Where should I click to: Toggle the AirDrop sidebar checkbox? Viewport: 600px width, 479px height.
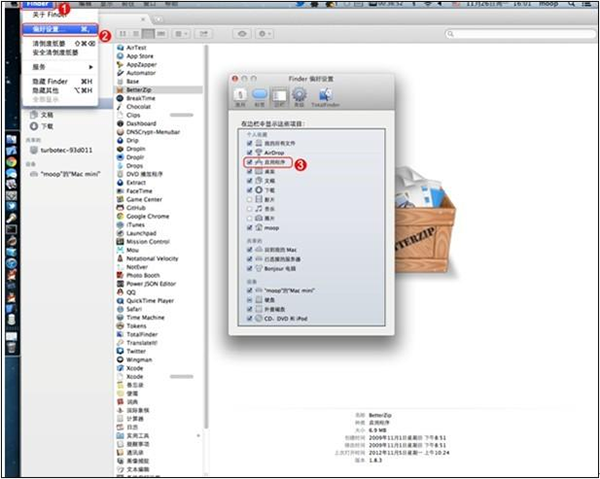(248, 151)
